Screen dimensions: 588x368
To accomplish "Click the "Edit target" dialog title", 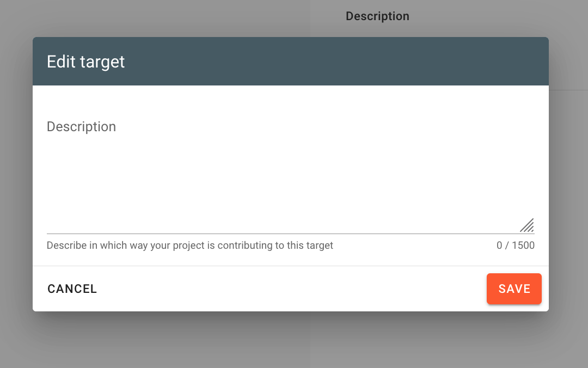I will click(86, 62).
